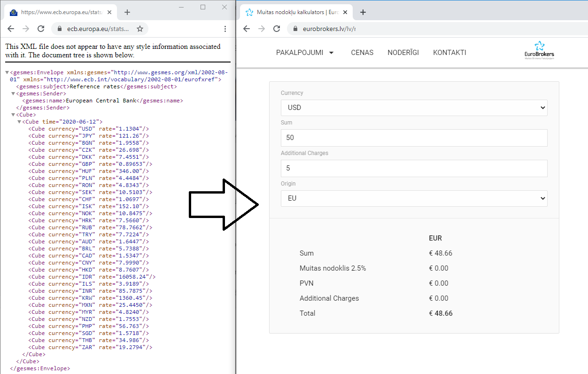Select the CENAS menu item
Viewport: 588px width, 374px height.
point(362,53)
